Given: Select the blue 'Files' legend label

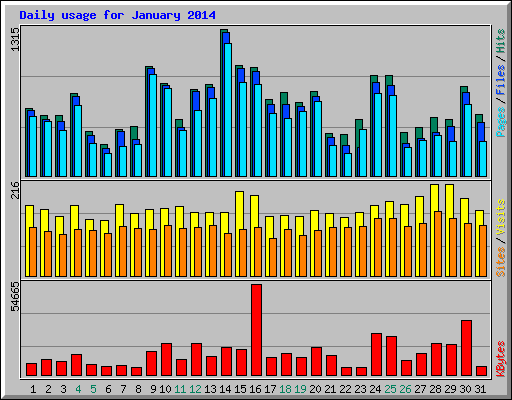Looking at the screenshot, I should click(501, 79).
